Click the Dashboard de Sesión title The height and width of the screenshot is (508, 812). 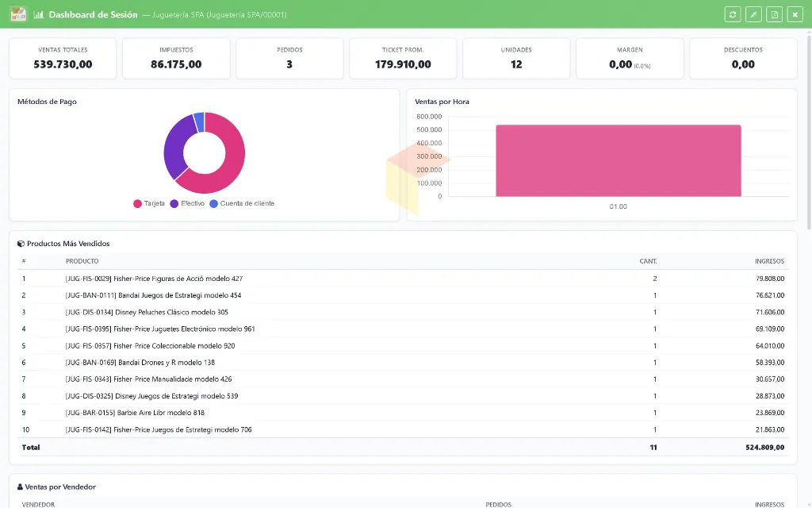click(x=94, y=14)
